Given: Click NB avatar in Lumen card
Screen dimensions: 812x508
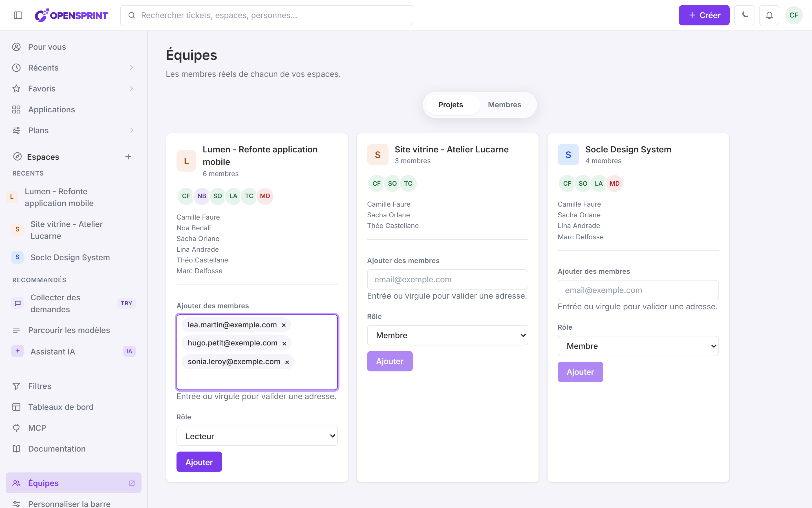Looking at the screenshot, I should click(x=202, y=196).
